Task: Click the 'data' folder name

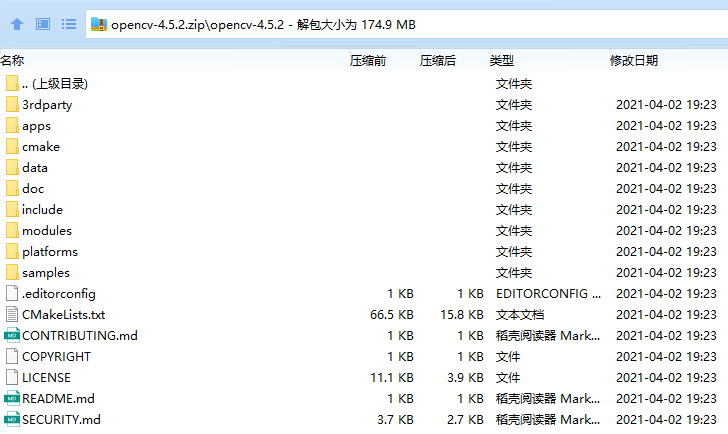Action: coord(35,168)
